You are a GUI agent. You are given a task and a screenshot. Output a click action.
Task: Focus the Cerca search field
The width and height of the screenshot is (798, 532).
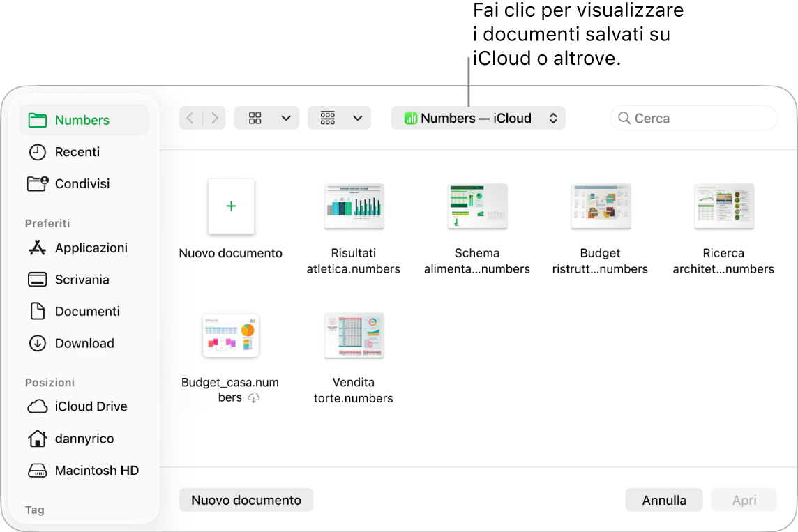pos(693,118)
